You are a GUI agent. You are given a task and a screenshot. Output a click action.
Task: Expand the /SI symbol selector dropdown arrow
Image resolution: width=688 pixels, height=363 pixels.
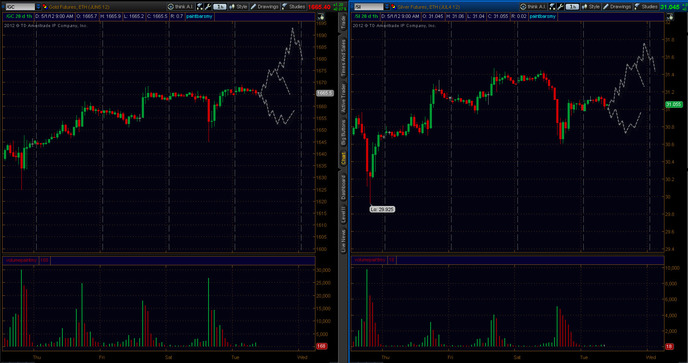387,7
